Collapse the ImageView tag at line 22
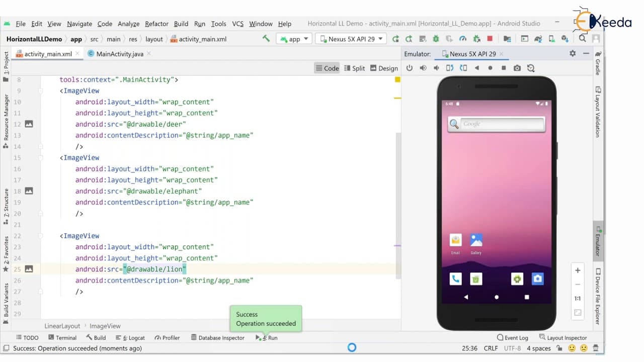The height and width of the screenshot is (362, 644). click(x=41, y=236)
